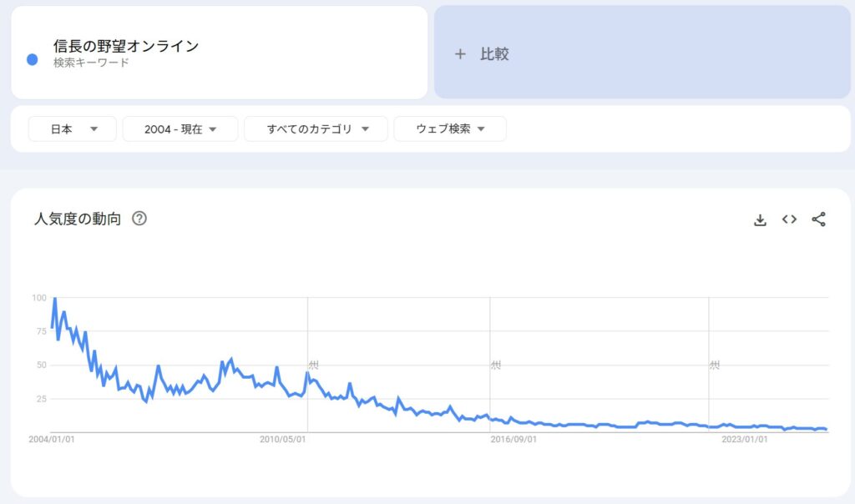The width and height of the screenshot is (855, 504).
Task: Click the note marker near 2016/09/01
Action: tap(495, 365)
